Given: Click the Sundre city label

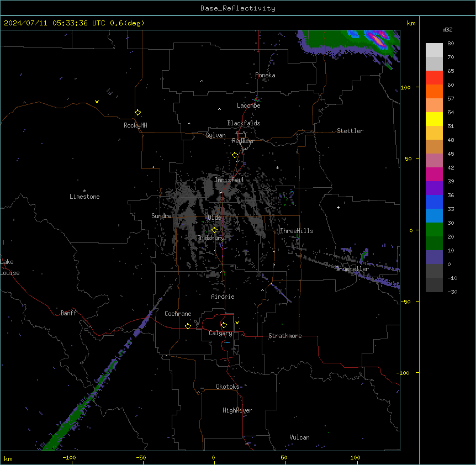Looking at the screenshot, I should (161, 216).
